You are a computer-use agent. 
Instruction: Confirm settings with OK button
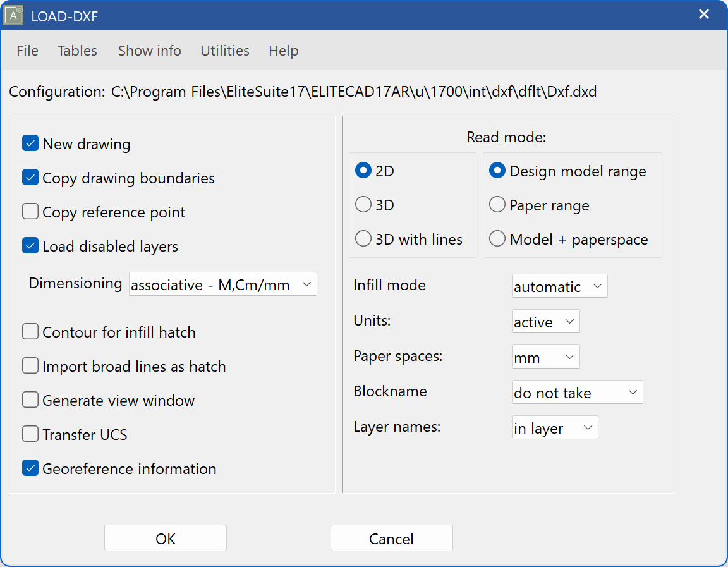(x=165, y=537)
